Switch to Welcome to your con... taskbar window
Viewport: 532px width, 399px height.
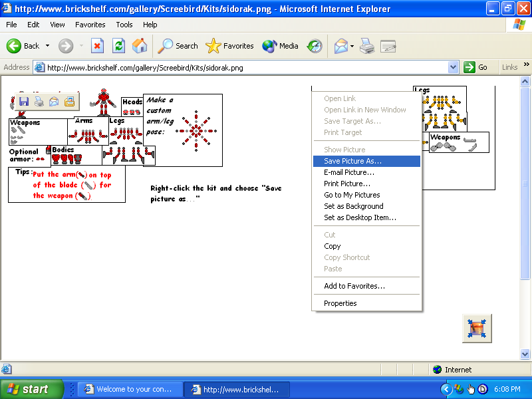click(x=130, y=389)
